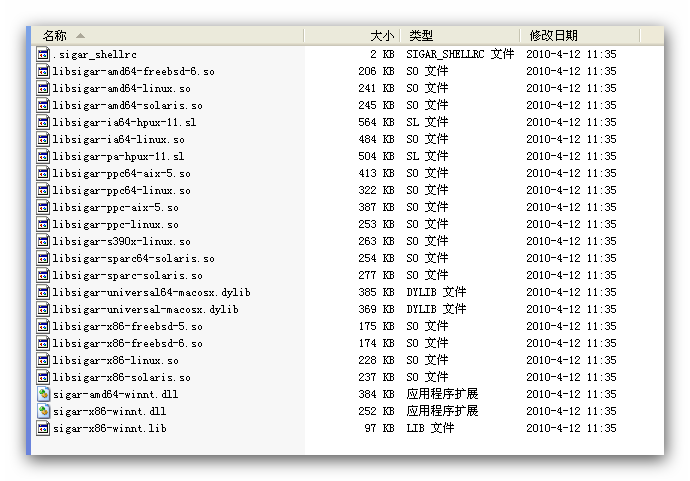
Task: Select file name libsigar-ppc-aix-5.so
Action: pyautogui.click(x=115, y=208)
